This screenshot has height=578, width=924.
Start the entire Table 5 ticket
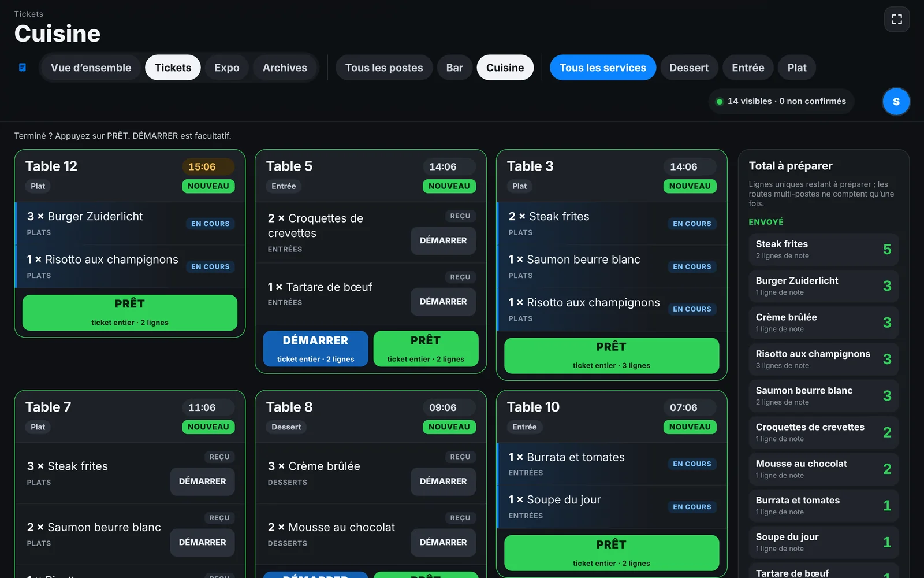pos(315,349)
